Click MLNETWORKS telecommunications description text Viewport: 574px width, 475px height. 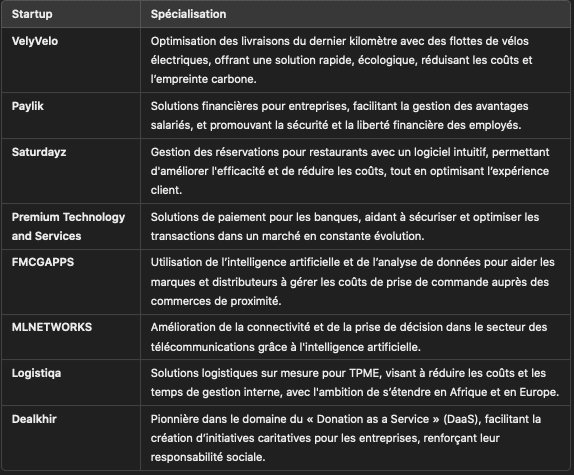349,337
